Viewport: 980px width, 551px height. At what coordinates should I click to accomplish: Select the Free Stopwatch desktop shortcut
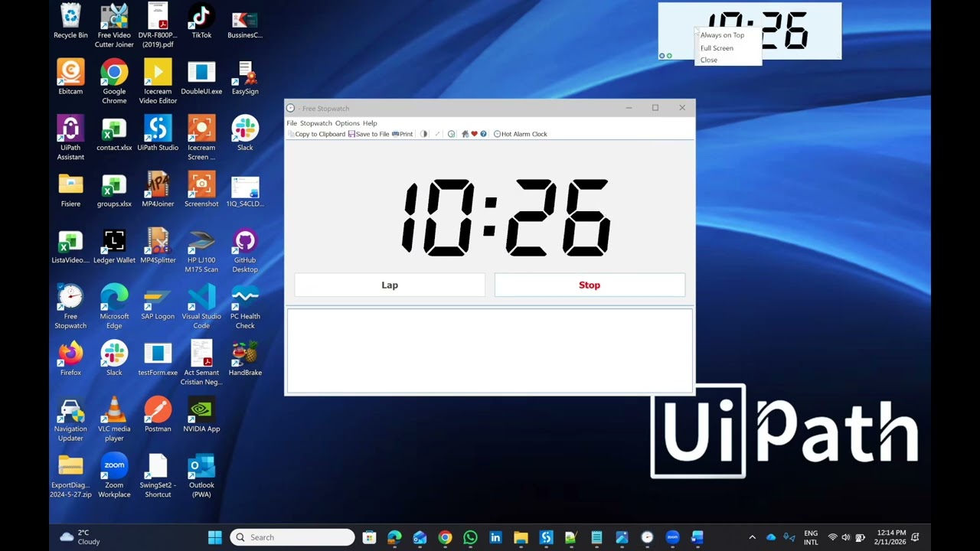pyautogui.click(x=70, y=307)
